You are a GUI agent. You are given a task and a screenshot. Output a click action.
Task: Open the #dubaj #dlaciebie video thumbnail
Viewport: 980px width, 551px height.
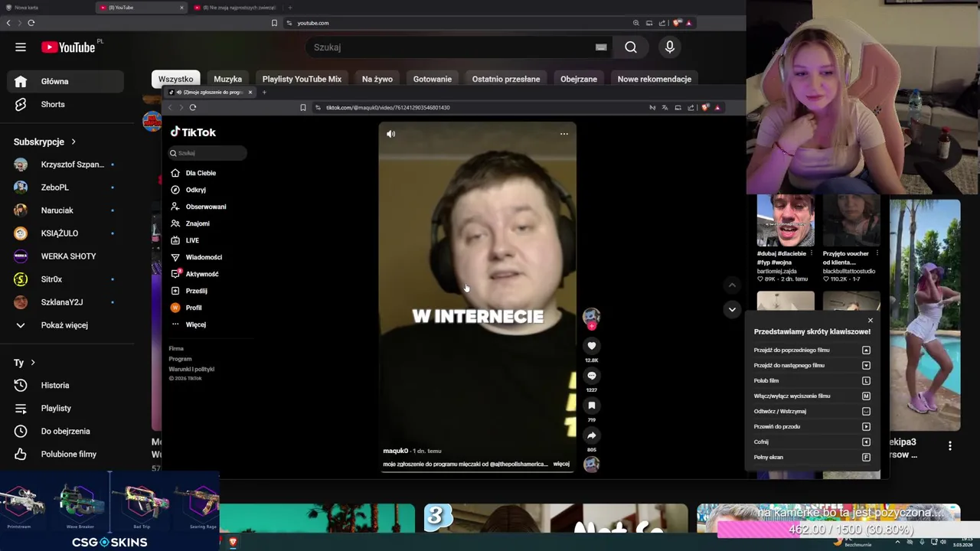pyautogui.click(x=786, y=221)
